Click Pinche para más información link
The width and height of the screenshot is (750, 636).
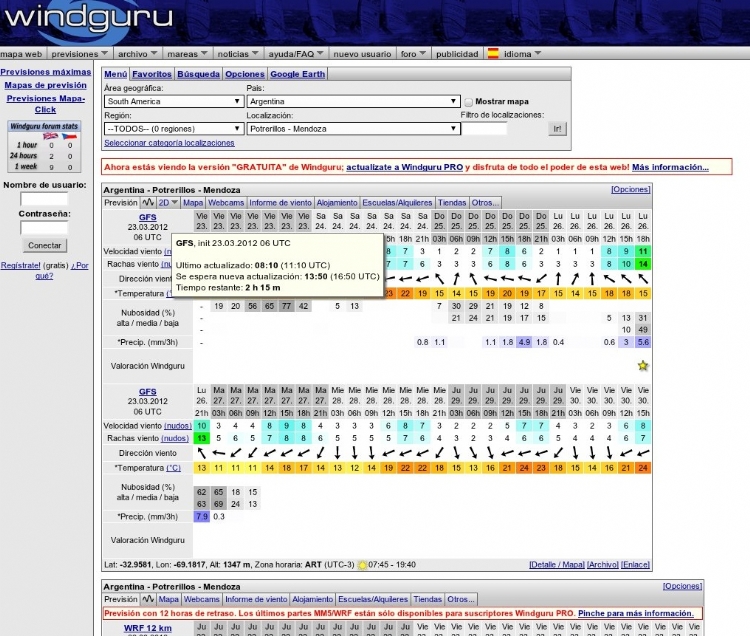[x=636, y=614]
